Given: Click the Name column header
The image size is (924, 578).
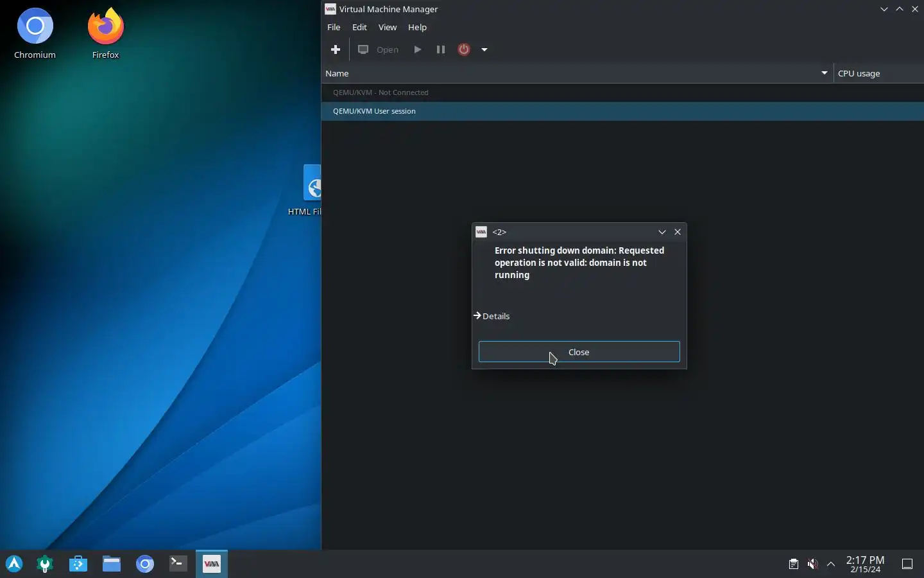Looking at the screenshot, I should click(x=577, y=73).
